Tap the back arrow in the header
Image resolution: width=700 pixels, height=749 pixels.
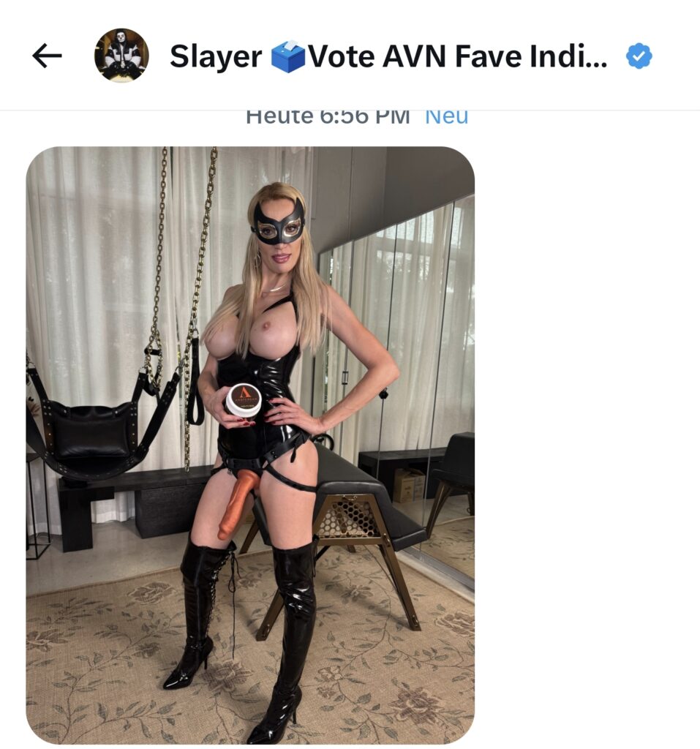point(47,56)
